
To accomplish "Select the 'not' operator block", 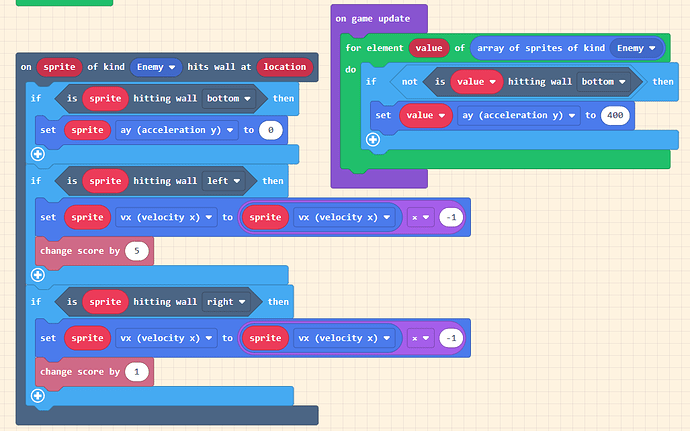I will click(x=409, y=81).
